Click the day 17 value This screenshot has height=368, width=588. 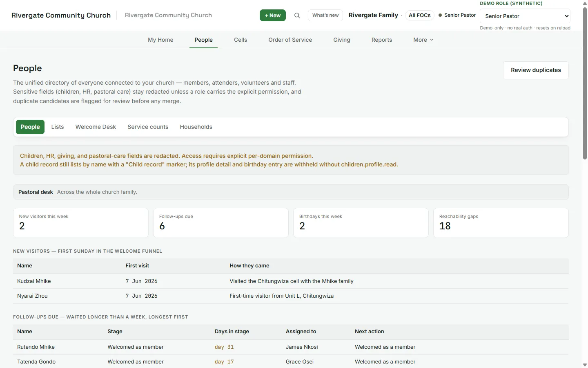tap(224, 362)
